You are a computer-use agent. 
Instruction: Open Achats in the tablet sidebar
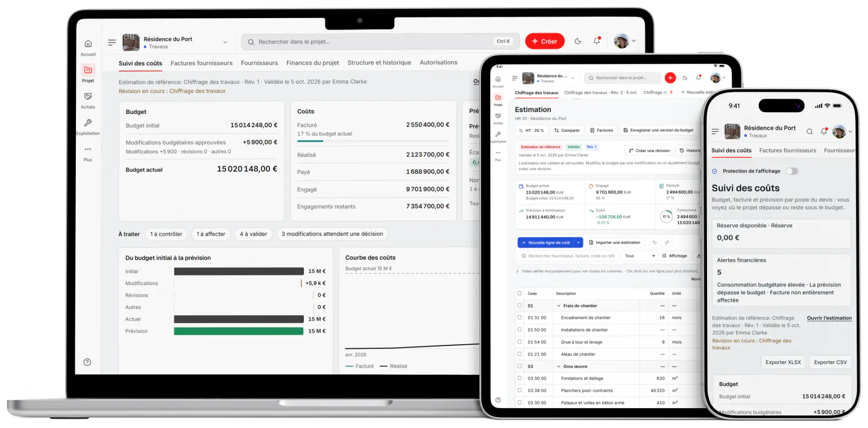(498, 118)
